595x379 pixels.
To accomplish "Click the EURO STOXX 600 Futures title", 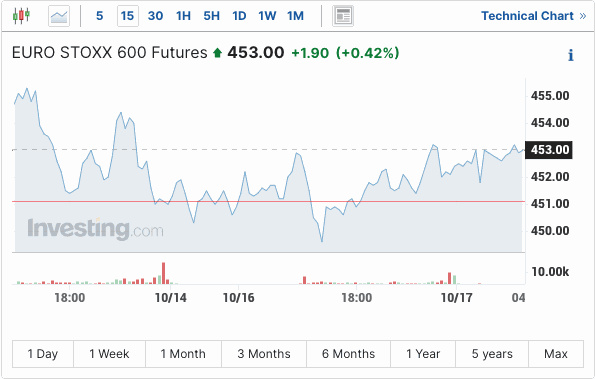I will tap(110, 52).
